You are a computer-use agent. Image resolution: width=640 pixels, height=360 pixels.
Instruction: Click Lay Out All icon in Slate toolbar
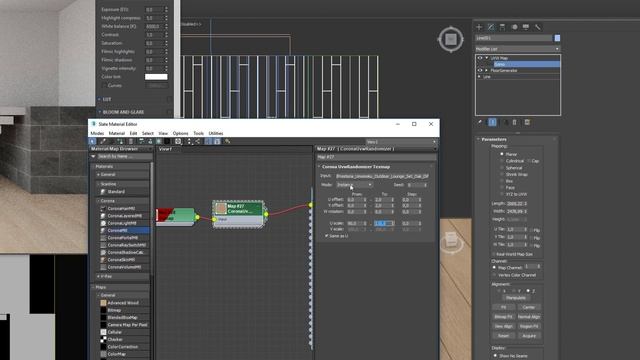[x=189, y=141]
